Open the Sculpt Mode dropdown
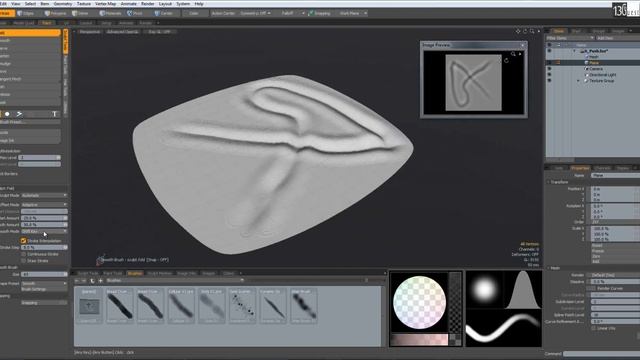The height and width of the screenshot is (360, 640). pyautogui.click(x=44, y=196)
